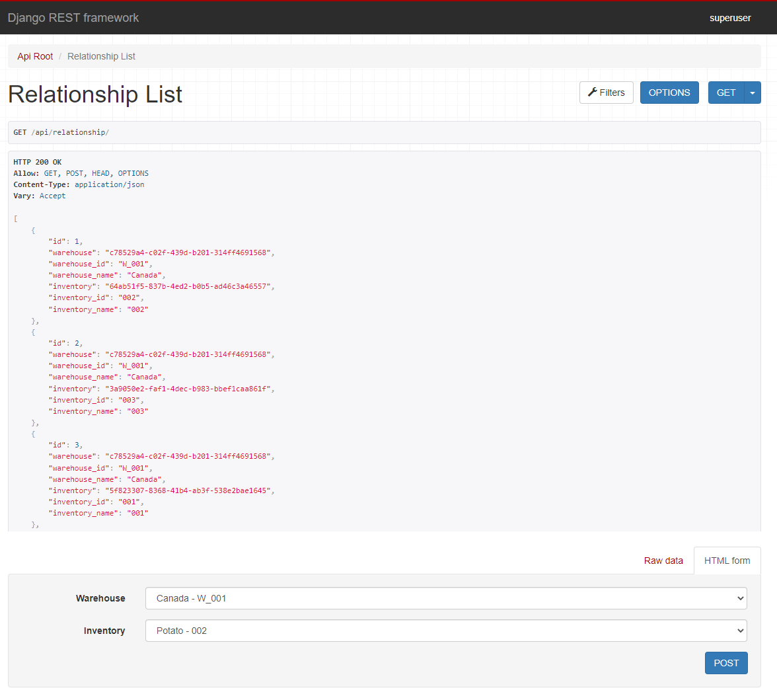The image size is (777, 700).
Task: Click the Relationship List breadcrumb
Action: click(101, 57)
